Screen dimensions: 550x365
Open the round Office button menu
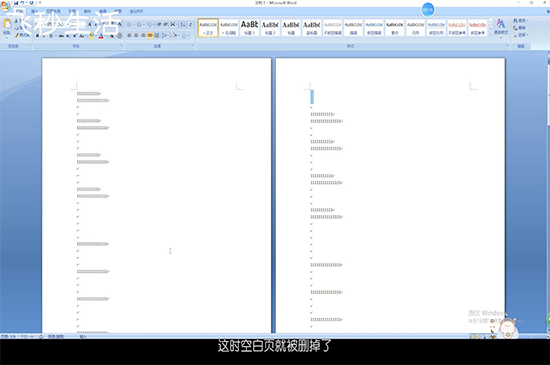pyautogui.click(x=5, y=6)
